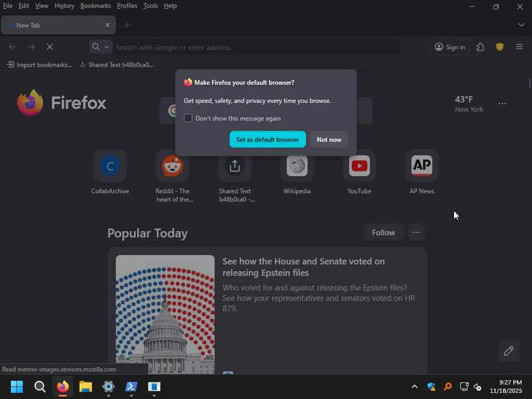
Task: Click the pencil customize page icon
Action: 509,351
